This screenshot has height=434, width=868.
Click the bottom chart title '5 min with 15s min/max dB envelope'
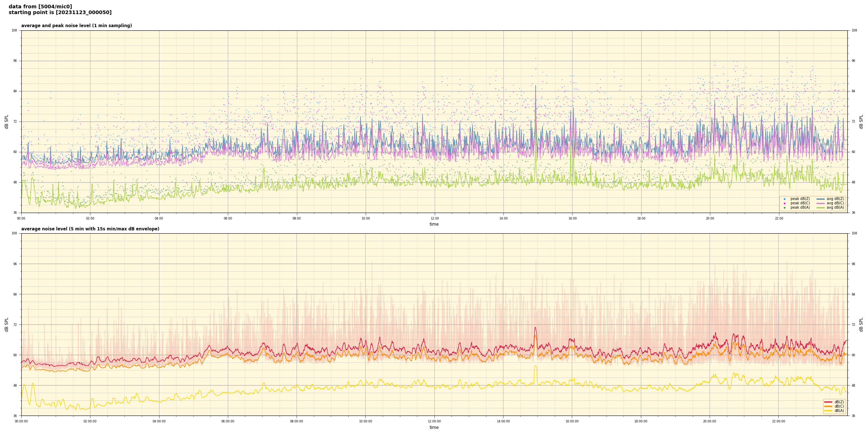point(90,229)
